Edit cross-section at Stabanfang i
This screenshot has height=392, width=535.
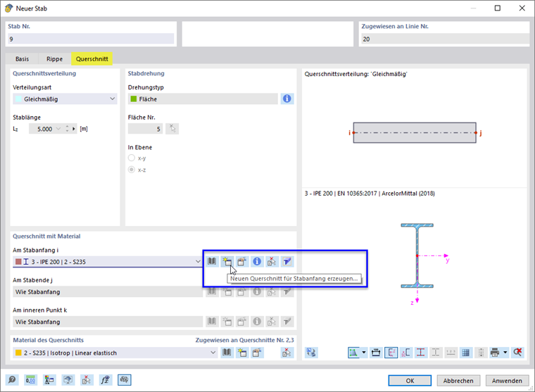click(x=242, y=262)
